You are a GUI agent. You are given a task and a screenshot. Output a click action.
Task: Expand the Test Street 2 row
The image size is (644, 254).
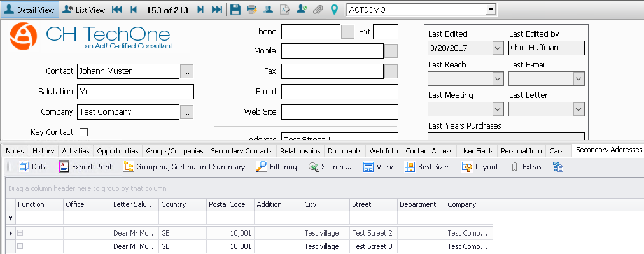[20, 233]
